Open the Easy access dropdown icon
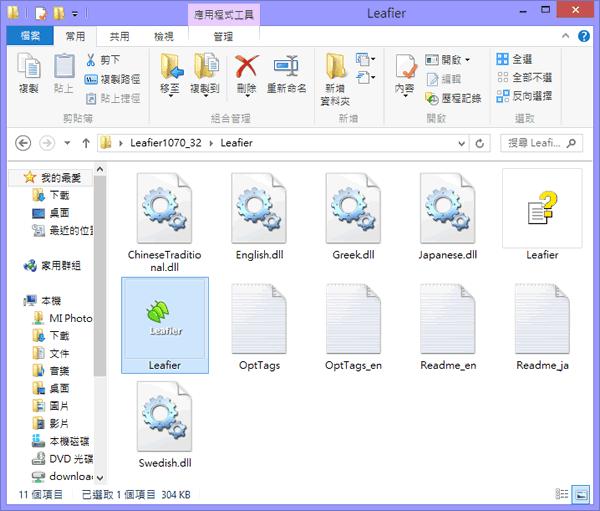Screen dimensions: 600x511 [x=365, y=78]
